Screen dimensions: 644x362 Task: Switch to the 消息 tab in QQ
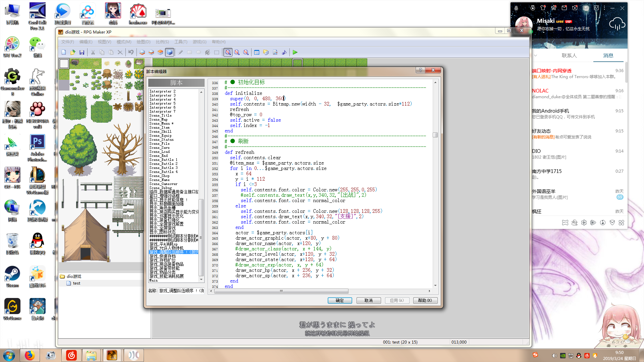tap(608, 56)
